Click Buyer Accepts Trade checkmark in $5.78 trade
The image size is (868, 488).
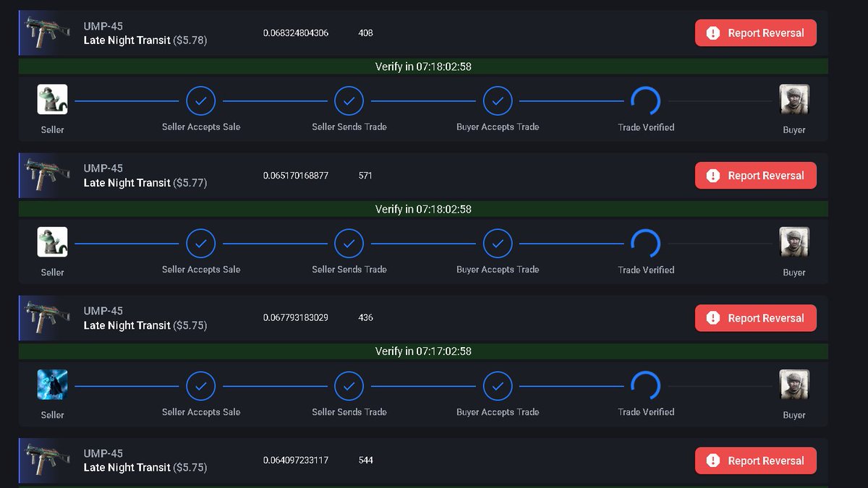click(x=498, y=101)
